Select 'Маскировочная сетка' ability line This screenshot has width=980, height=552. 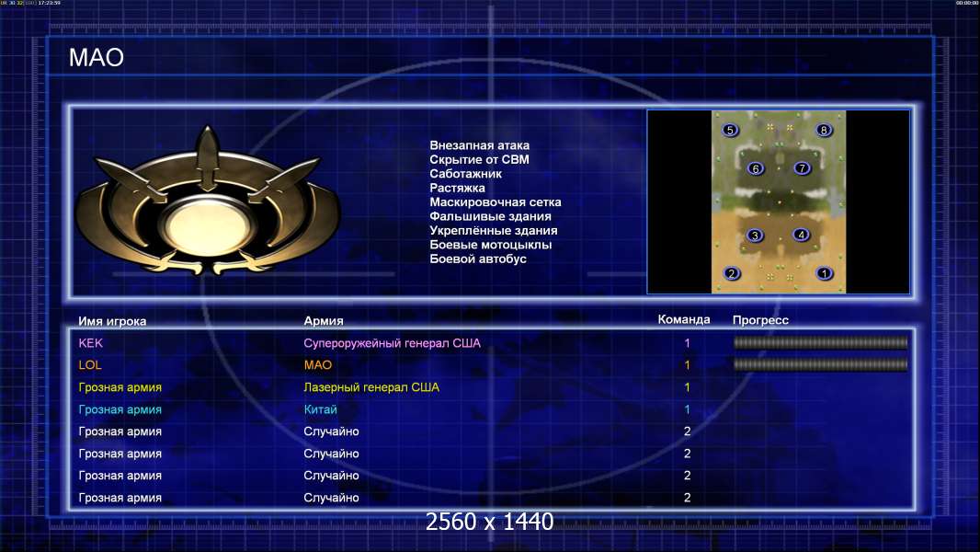(x=495, y=201)
